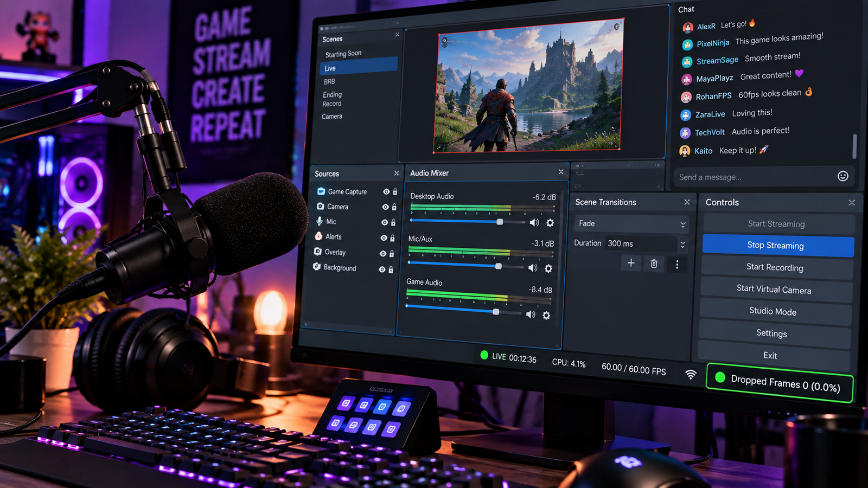The image size is (868, 488).
Task: Click the Start Streaming button
Action: 778,224
